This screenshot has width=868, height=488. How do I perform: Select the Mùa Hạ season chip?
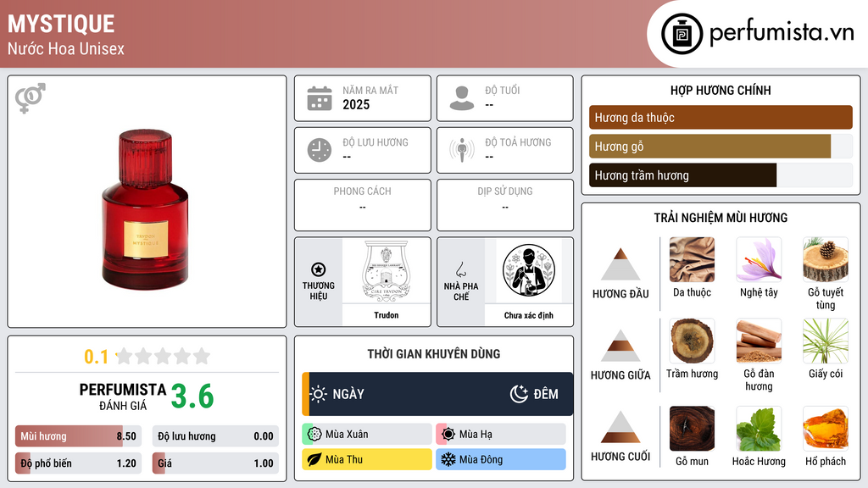point(501,435)
